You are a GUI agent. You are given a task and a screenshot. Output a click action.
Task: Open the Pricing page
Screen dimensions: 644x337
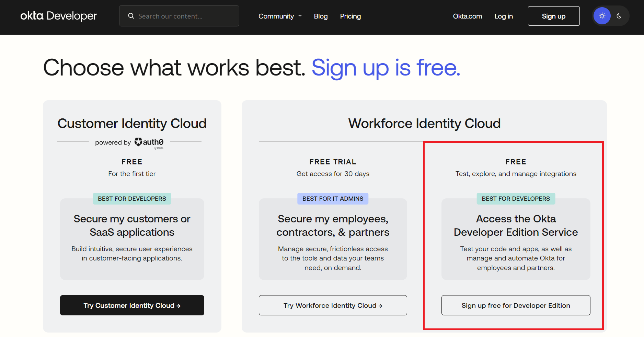coord(350,16)
